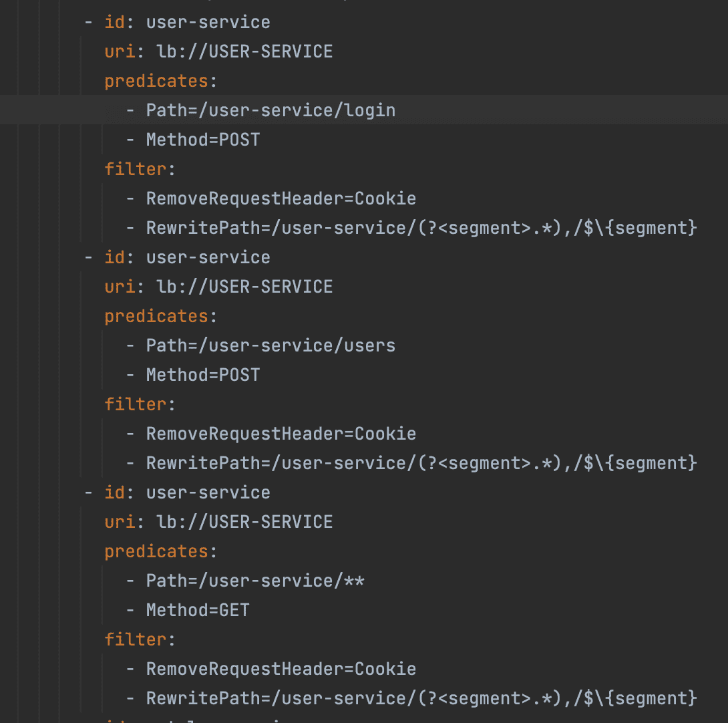Click the second 'id: user-service' line

click(187, 257)
